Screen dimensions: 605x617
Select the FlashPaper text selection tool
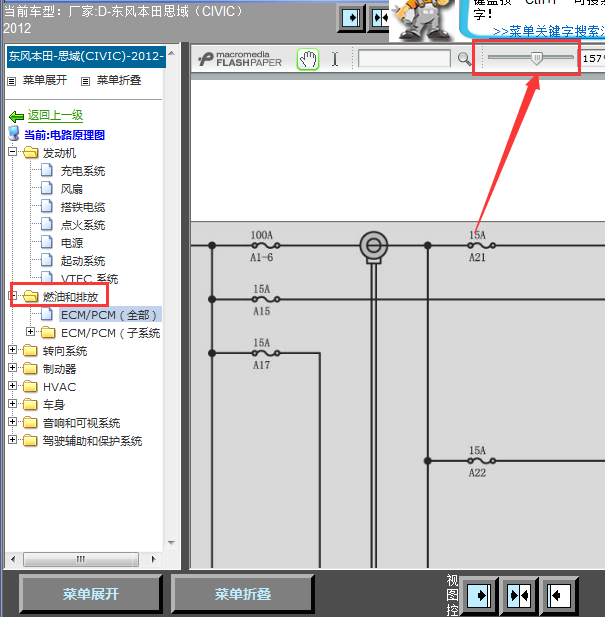coord(335,59)
